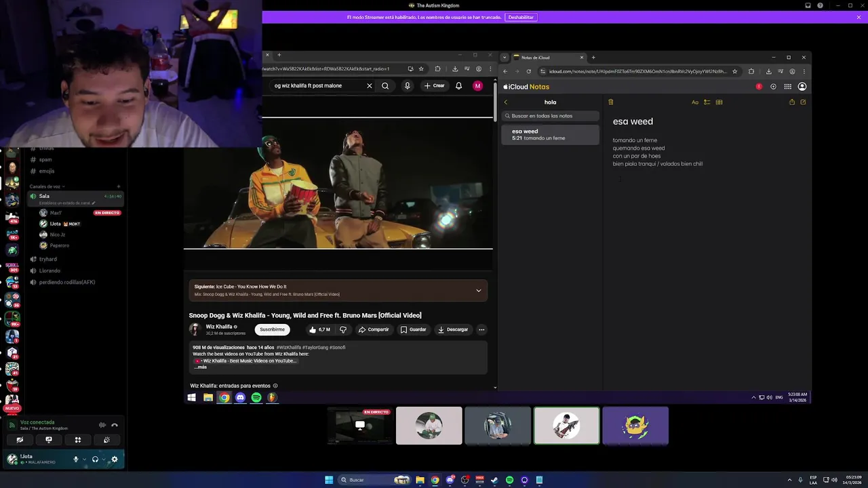Toggle Discord noise suppression icon
Screen dimensions: 868x488
(x=102, y=425)
